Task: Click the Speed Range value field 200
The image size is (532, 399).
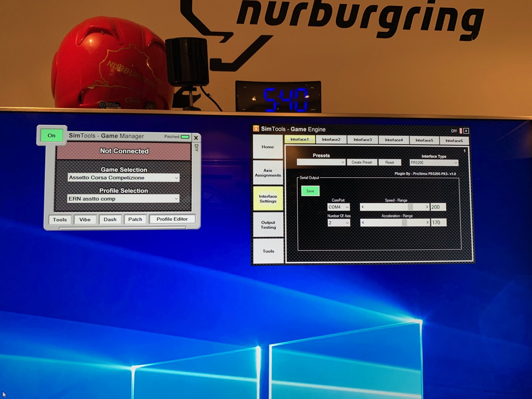Action: 438,207
